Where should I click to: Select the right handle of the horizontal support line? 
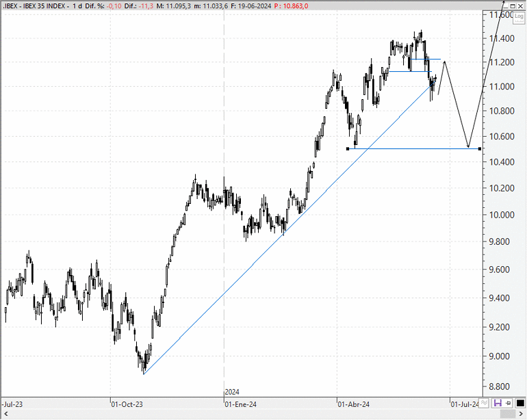click(480, 148)
